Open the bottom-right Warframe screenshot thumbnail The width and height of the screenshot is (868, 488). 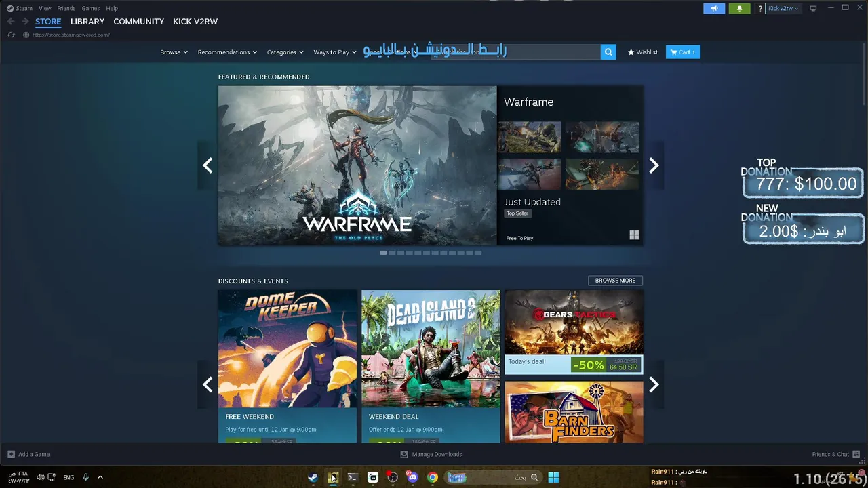tap(602, 174)
